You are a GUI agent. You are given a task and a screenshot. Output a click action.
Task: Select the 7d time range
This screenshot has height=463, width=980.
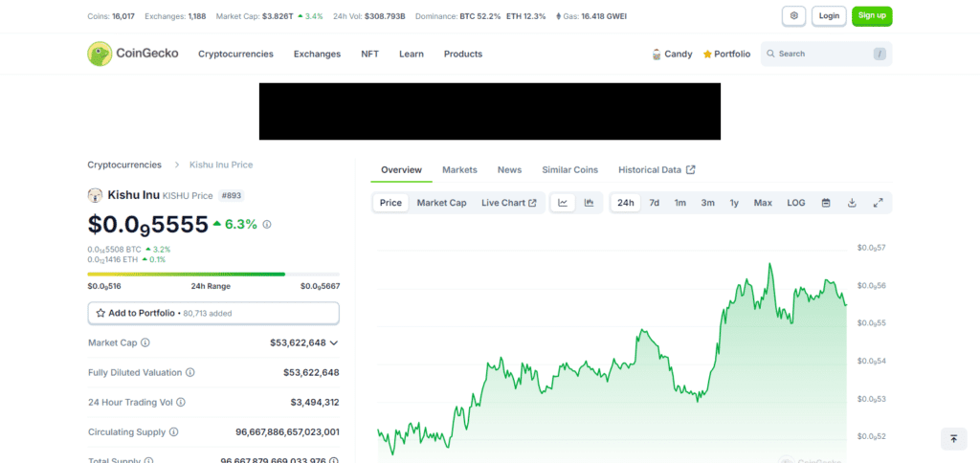click(x=655, y=203)
